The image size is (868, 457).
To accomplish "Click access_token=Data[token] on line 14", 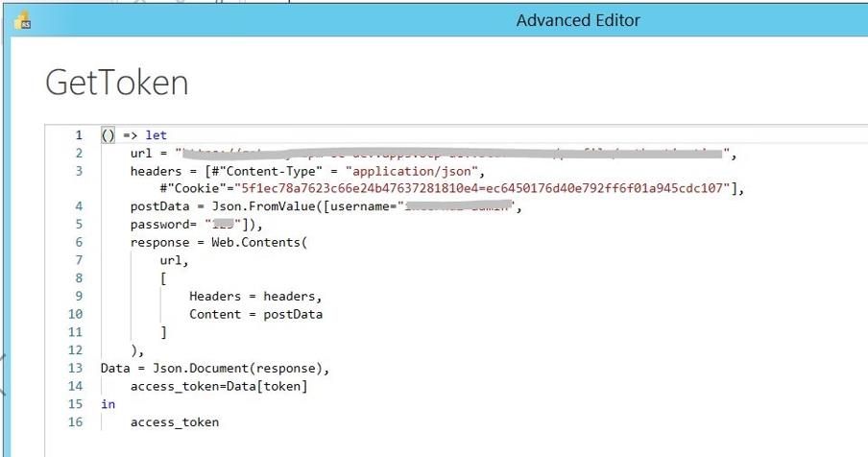I will click(219, 386).
